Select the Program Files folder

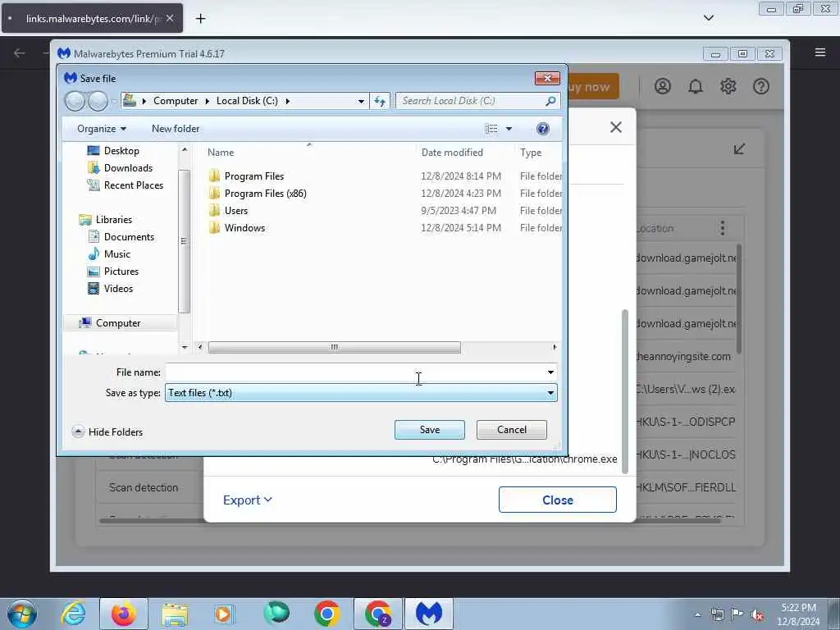pos(254,176)
